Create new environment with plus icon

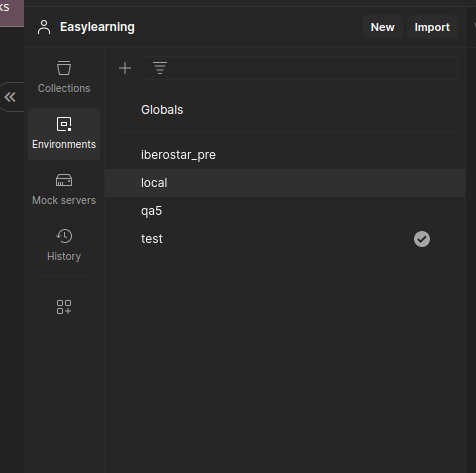tap(125, 68)
